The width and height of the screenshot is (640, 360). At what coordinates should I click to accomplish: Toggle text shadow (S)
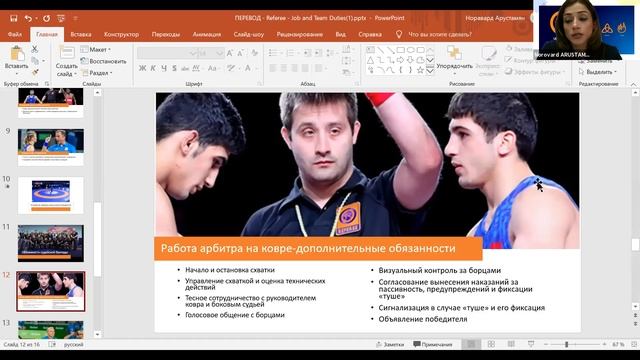pyautogui.click(x=174, y=68)
